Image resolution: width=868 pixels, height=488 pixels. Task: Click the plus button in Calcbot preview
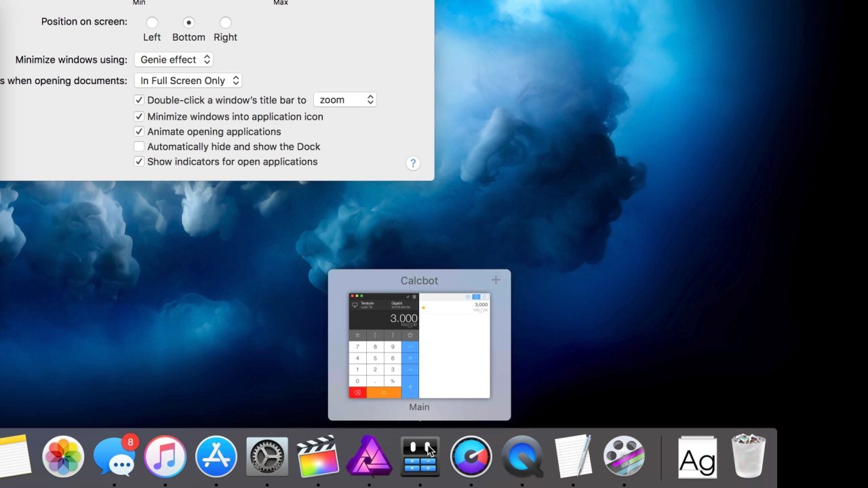pos(496,280)
